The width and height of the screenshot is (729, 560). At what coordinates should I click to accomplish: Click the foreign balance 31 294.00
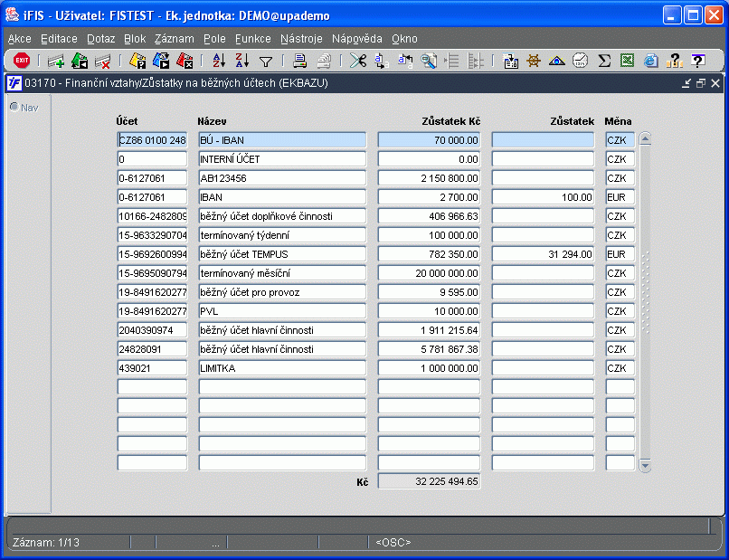543,254
